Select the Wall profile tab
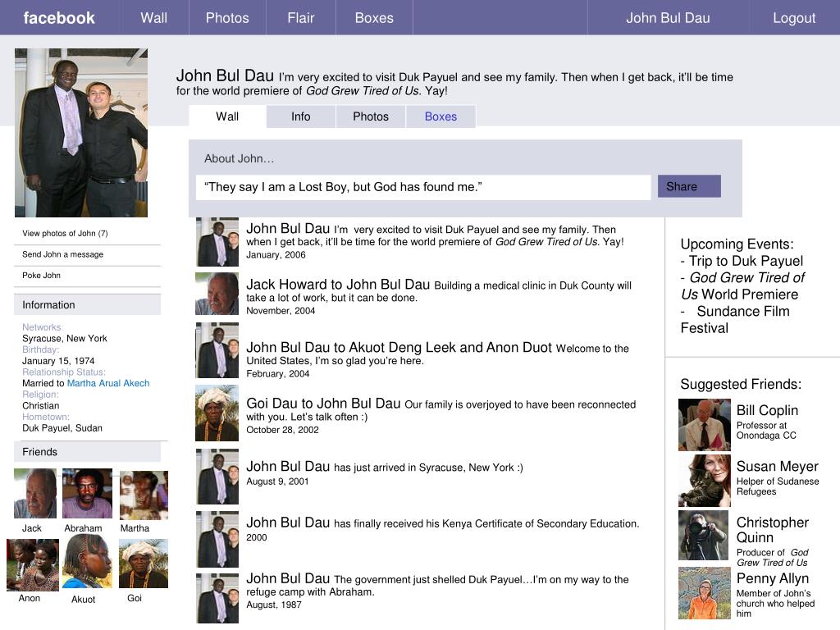 point(227,116)
